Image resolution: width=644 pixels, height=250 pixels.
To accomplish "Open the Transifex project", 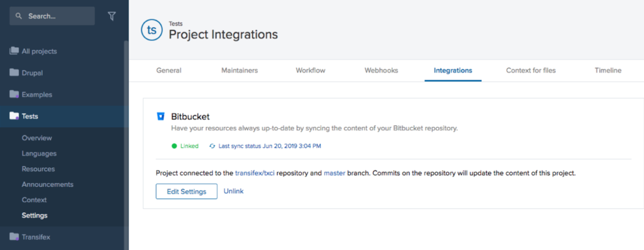I will tap(36, 237).
